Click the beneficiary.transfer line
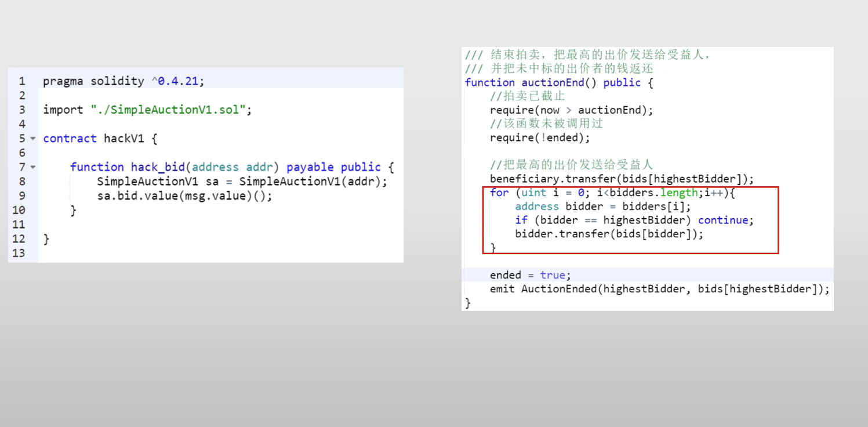Viewport: 868px width, 427px height. [x=622, y=179]
